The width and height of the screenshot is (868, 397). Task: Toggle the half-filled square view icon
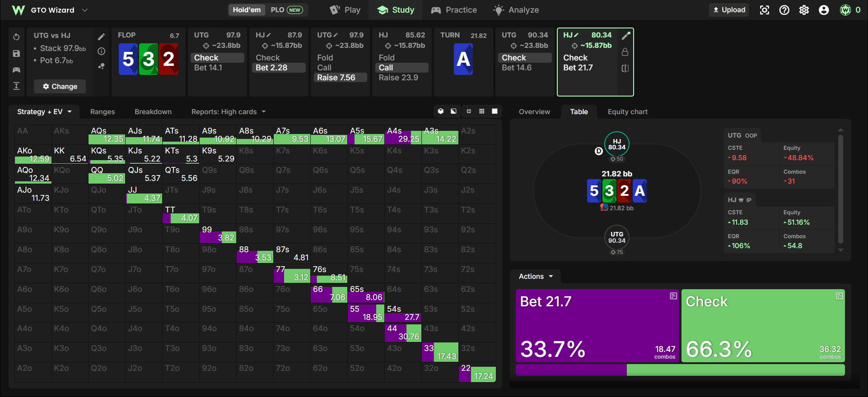click(x=453, y=111)
